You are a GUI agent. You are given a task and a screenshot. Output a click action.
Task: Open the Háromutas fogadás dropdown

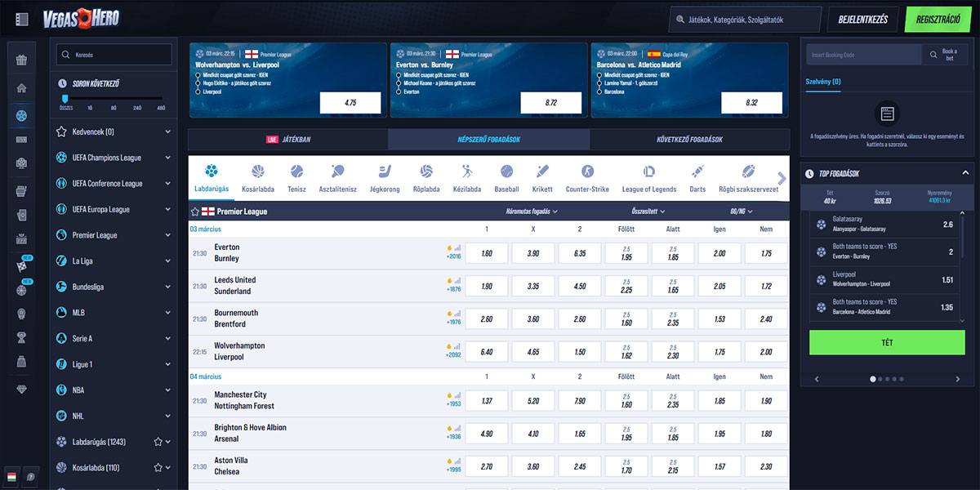coord(532,212)
